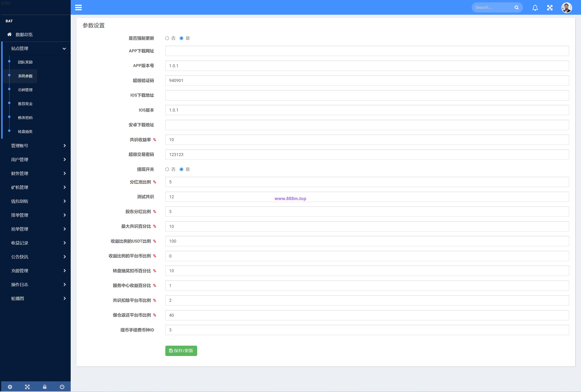Screen dimensions: 581x392
Task: Click the home icon beside 数据总览
Action: click(x=9, y=34)
